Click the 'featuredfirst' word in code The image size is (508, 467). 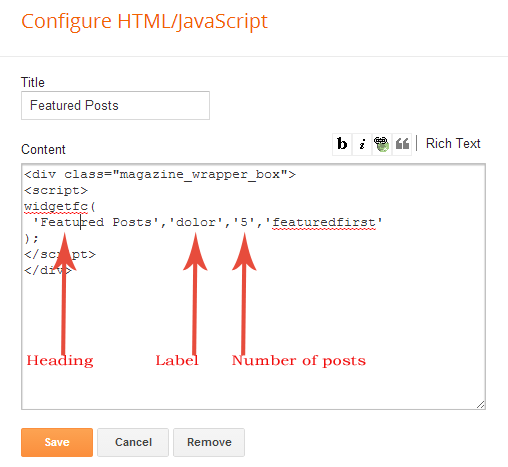point(324,222)
